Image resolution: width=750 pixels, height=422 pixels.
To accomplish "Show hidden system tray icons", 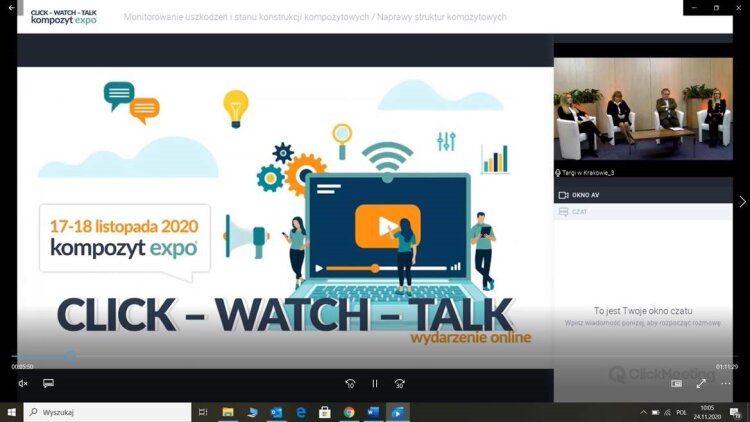I will [643, 412].
